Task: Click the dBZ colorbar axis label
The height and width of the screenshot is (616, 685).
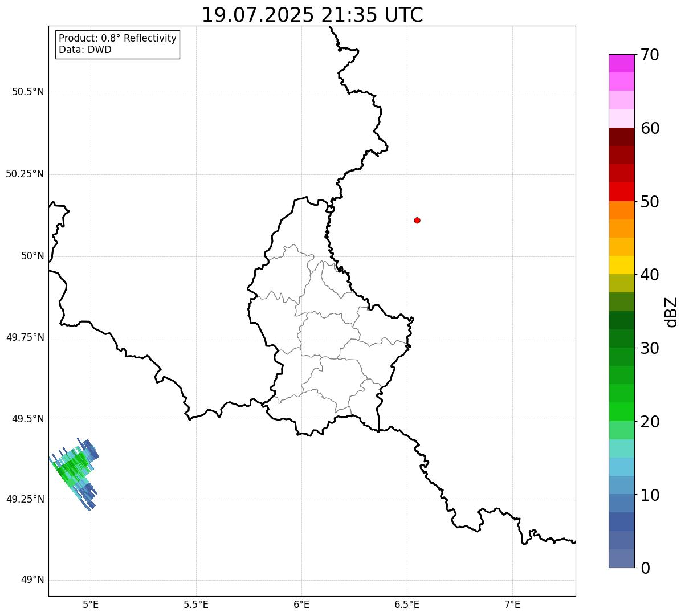Action: click(671, 312)
